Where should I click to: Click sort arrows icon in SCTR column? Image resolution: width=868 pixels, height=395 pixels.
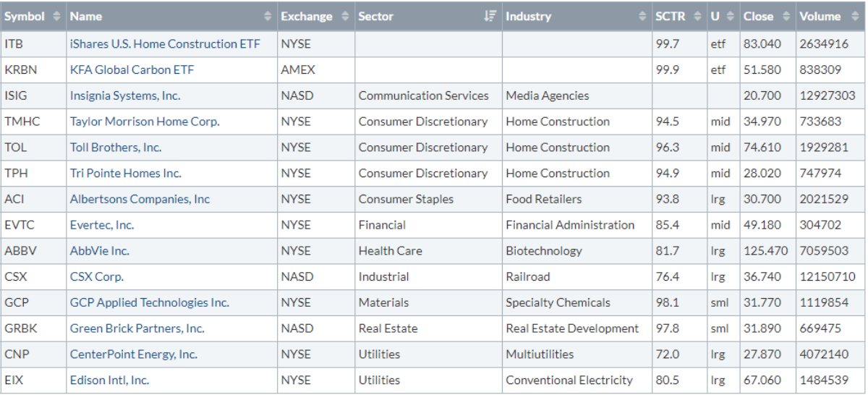[697, 17]
